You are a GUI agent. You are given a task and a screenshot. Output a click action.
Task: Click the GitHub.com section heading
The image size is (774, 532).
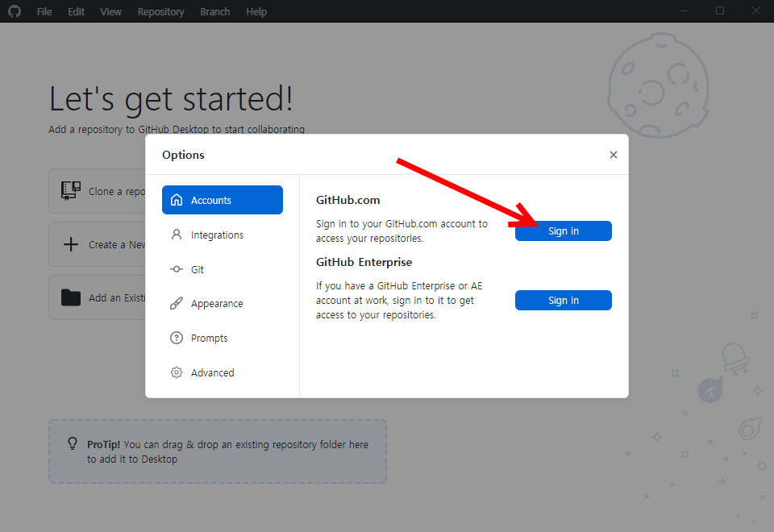(348, 200)
